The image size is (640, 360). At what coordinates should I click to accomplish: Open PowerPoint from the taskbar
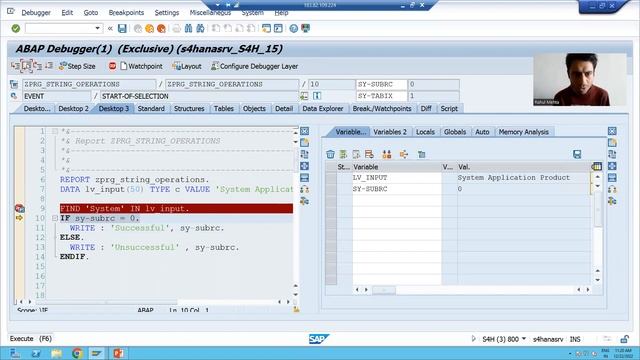[x=118, y=353]
